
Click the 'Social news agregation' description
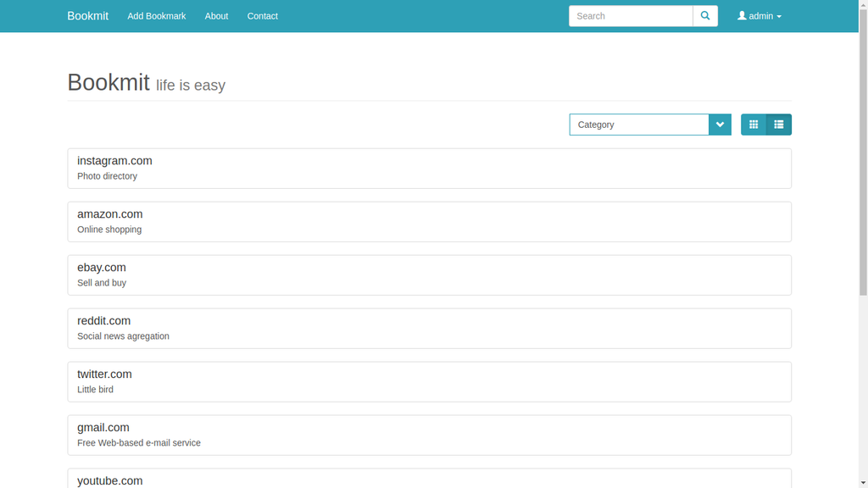(x=123, y=335)
